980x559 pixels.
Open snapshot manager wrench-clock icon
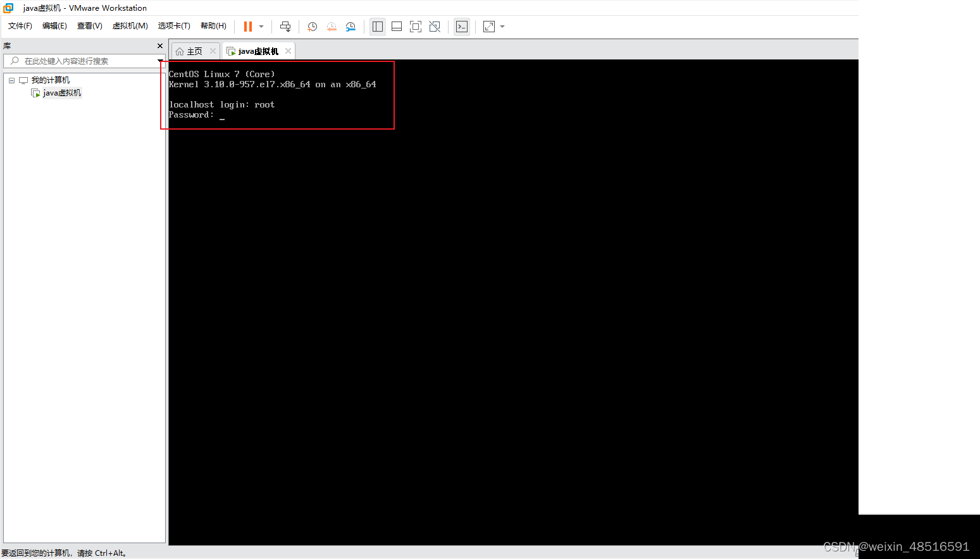pyautogui.click(x=350, y=27)
